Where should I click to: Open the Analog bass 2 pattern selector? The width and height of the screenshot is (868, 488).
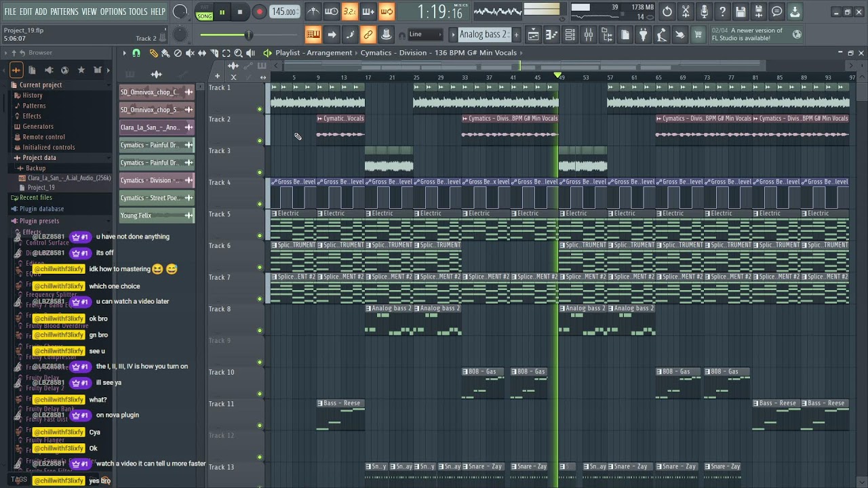coord(484,35)
